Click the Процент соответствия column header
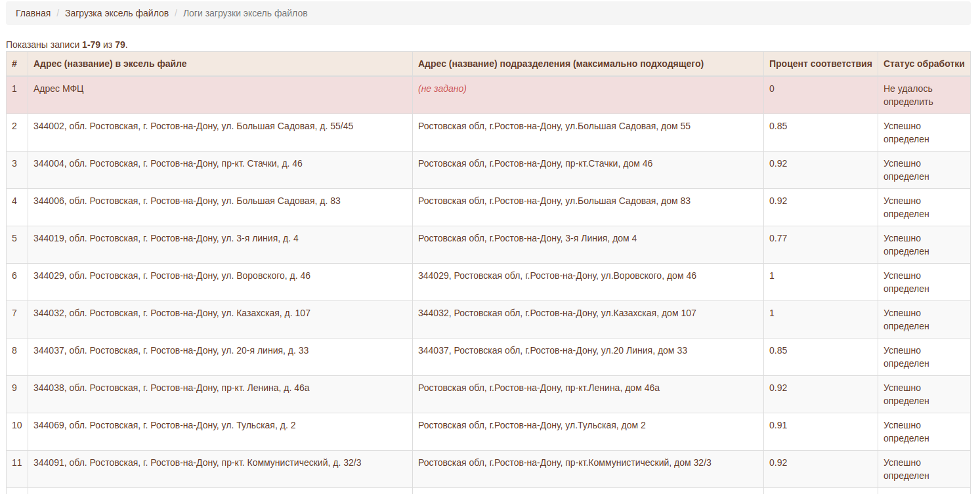 point(820,64)
